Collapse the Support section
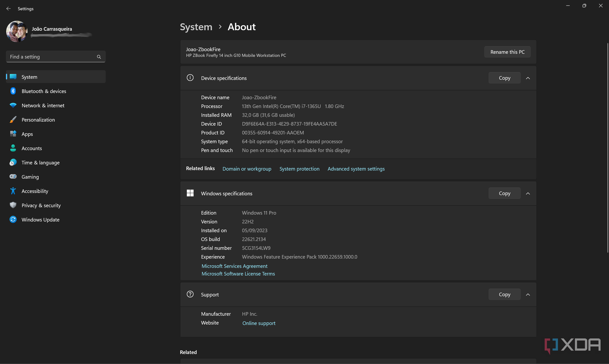The image size is (609, 364). (528, 295)
